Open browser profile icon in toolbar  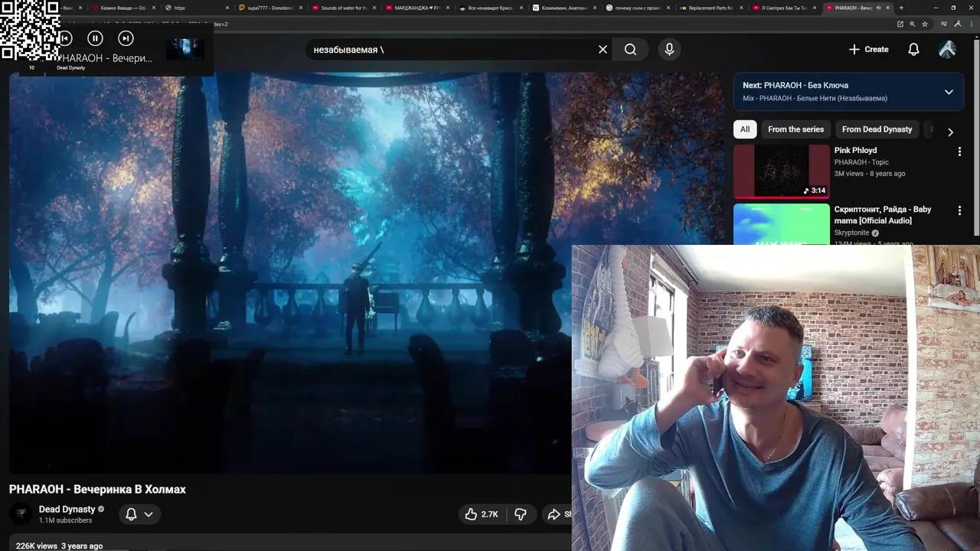click(x=958, y=24)
